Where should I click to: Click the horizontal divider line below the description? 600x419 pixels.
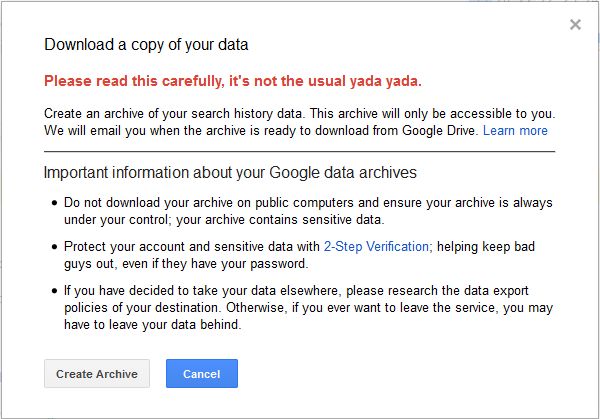[x=299, y=152]
